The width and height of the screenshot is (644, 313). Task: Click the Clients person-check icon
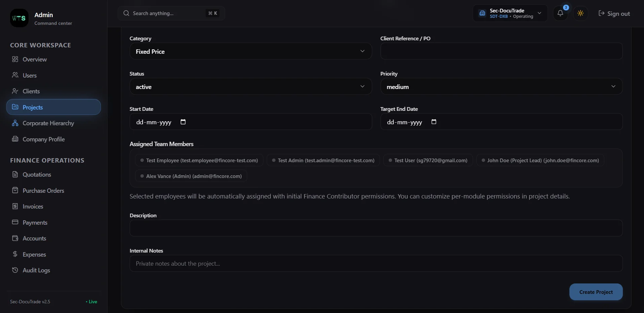point(15,91)
